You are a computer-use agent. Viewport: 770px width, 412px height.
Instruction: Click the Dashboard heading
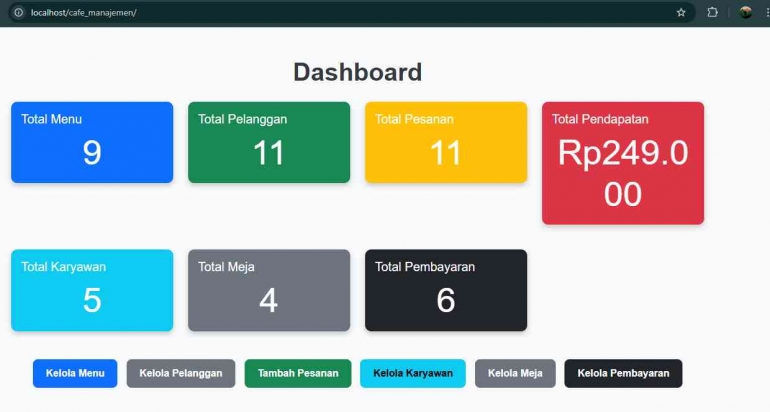click(358, 72)
